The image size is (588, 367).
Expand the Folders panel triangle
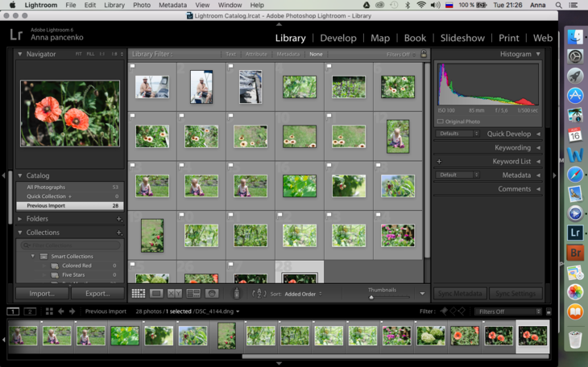coord(20,219)
